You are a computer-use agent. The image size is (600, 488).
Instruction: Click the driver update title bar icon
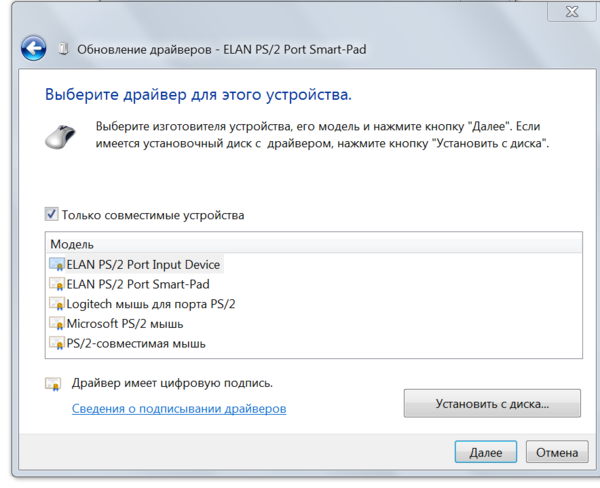click(x=64, y=48)
